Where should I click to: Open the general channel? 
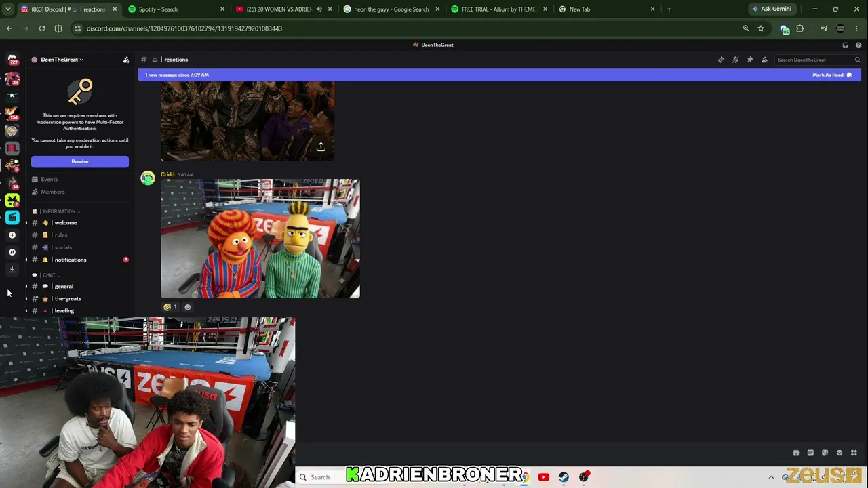tap(80, 287)
